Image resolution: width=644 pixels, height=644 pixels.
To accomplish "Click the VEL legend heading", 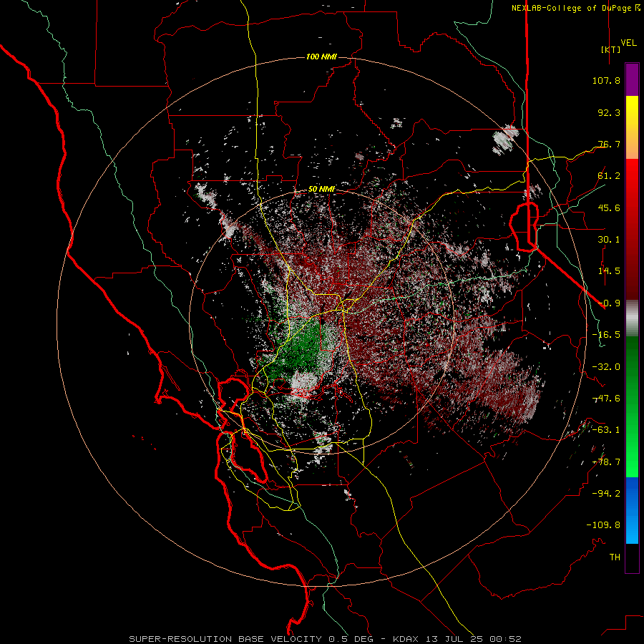I will tap(628, 42).
